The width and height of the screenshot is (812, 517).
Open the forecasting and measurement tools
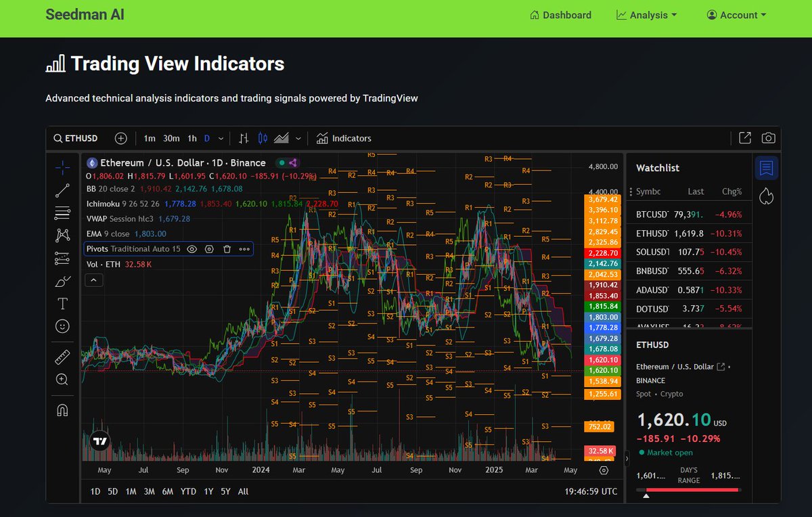tap(62, 258)
